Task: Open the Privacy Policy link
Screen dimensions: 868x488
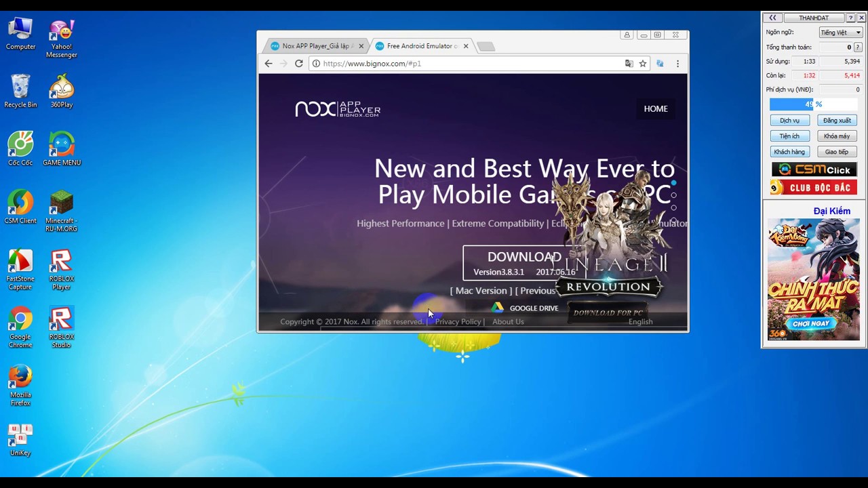Action: coord(458,322)
